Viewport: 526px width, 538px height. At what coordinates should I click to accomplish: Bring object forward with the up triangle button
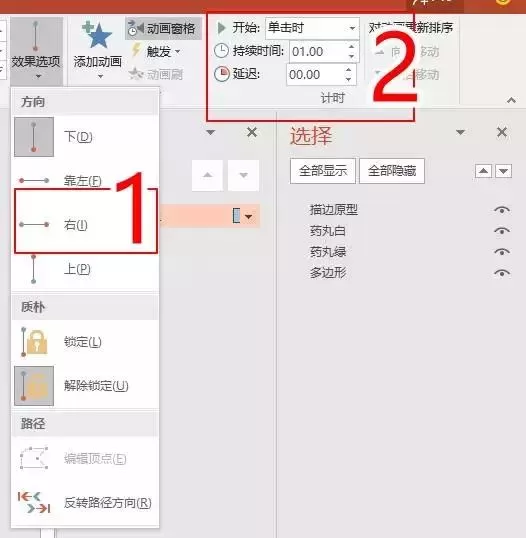pos(483,171)
